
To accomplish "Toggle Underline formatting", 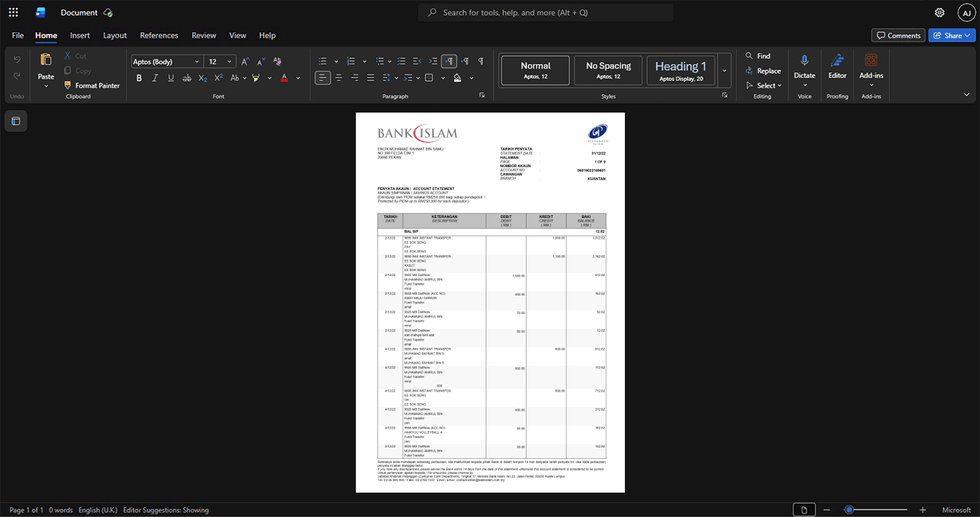I will click(171, 77).
